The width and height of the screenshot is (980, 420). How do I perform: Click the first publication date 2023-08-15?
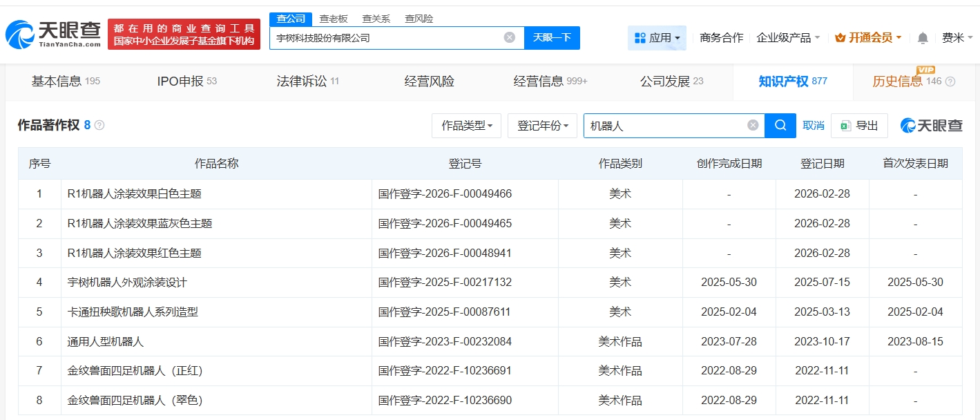pos(915,341)
